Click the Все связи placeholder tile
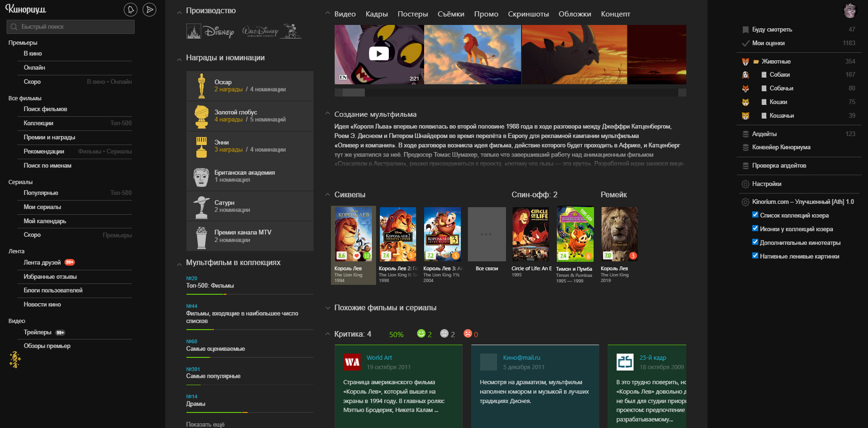The width and height of the screenshot is (868, 428). [487, 234]
